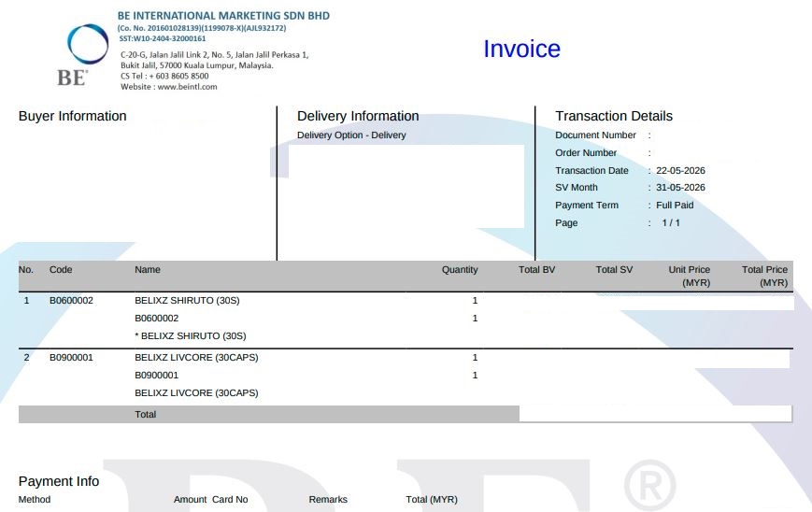This screenshot has width=812, height=512.
Task: Click 'Bukit Jalil, 57000 Kuala Lumpur, Malaysia.'
Action: click(x=197, y=65)
